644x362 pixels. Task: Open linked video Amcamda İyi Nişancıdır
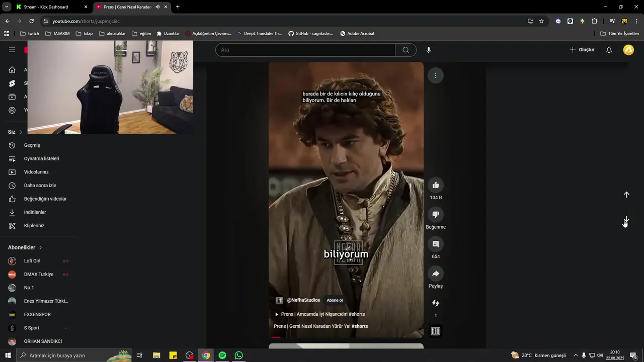pyautogui.click(x=320, y=314)
